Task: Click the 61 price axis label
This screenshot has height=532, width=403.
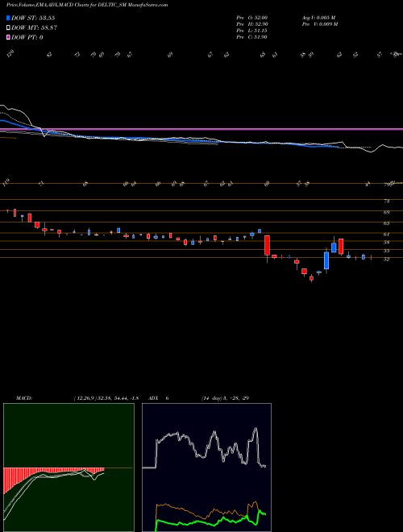Action: coord(386,235)
